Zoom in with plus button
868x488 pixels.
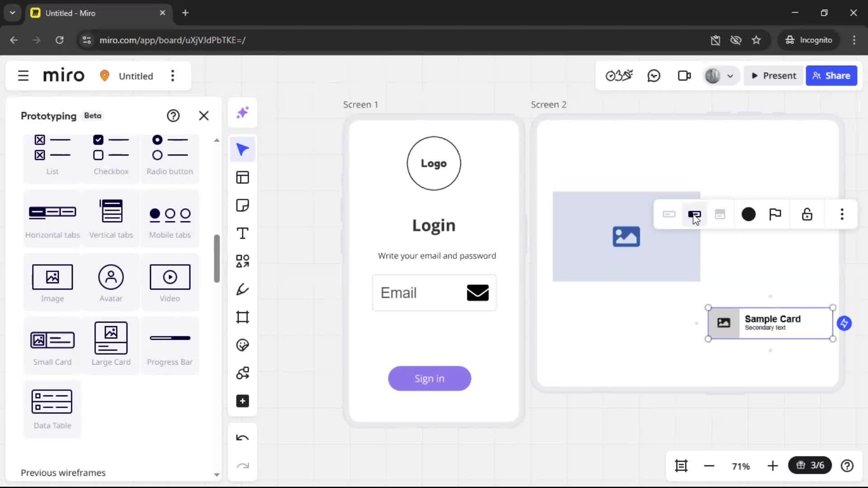coord(773,466)
